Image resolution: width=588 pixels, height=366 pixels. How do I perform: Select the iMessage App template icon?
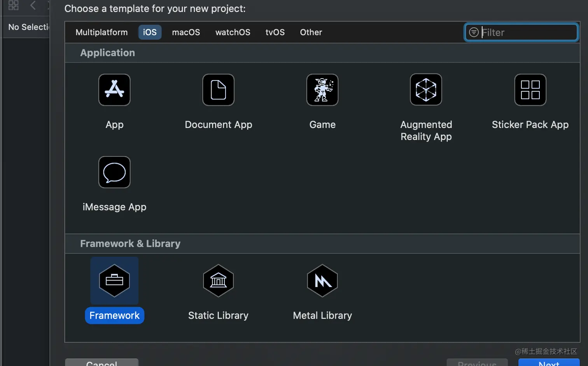(114, 172)
